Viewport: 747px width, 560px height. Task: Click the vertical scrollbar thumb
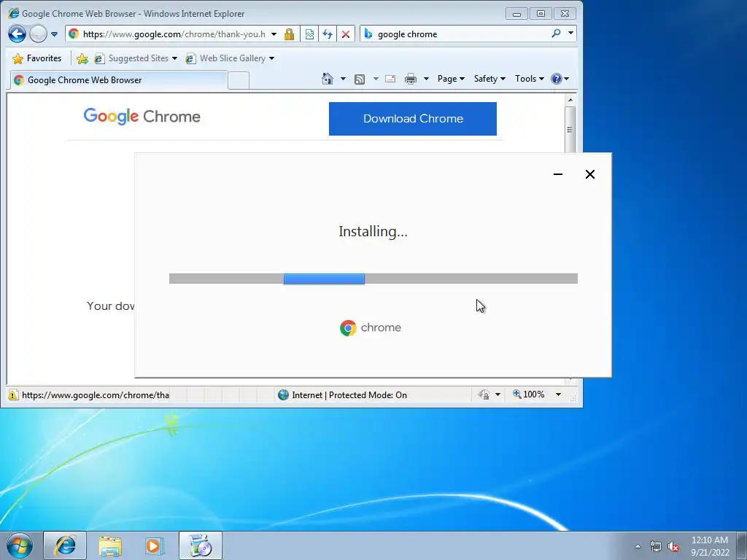coord(570,130)
